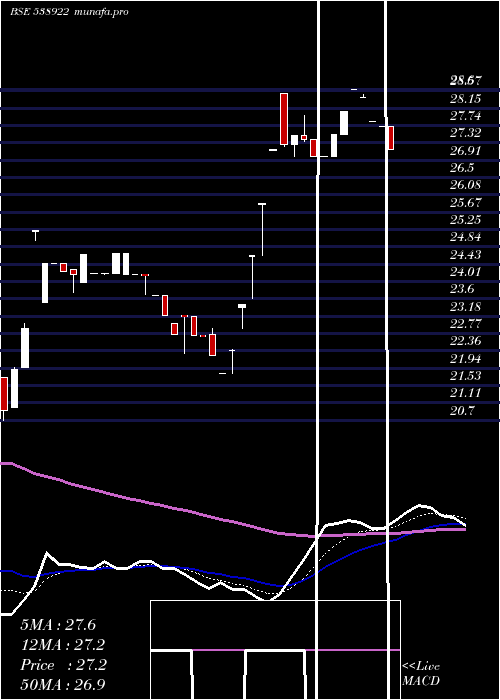Click the 5MA : 27.6 readout
The image size is (500, 700).
(x=58, y=625)
